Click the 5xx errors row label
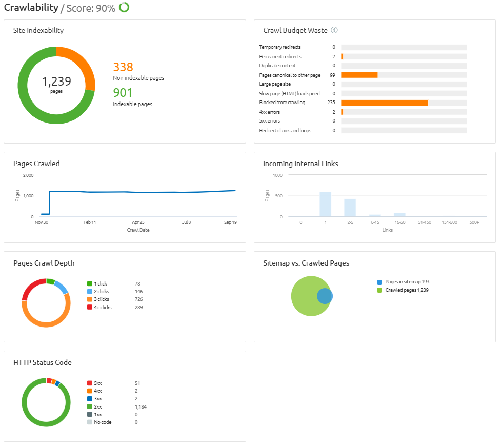Viewport: 502px width, 448px height. click(270, 120)
